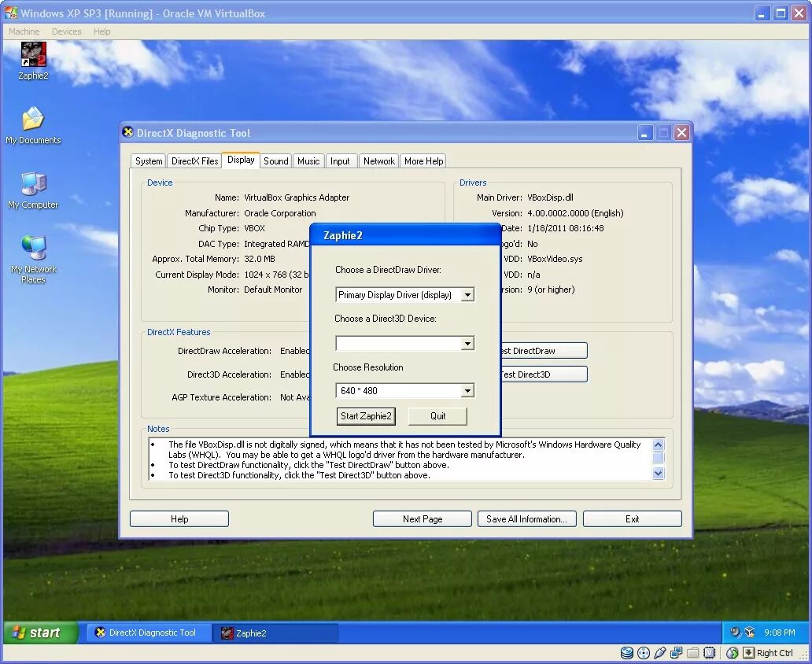Close the DirectX Diagnostic Tool window
Screen dimensions: 812x664
click(x=682, y=133)
